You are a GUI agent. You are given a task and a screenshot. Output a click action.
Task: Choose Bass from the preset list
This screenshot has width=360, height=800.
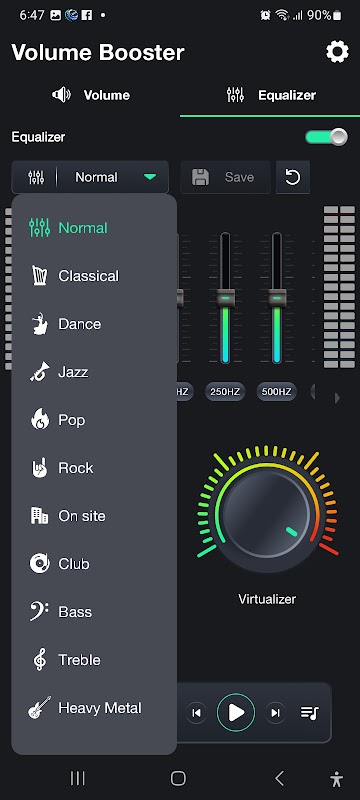(75, 612)
